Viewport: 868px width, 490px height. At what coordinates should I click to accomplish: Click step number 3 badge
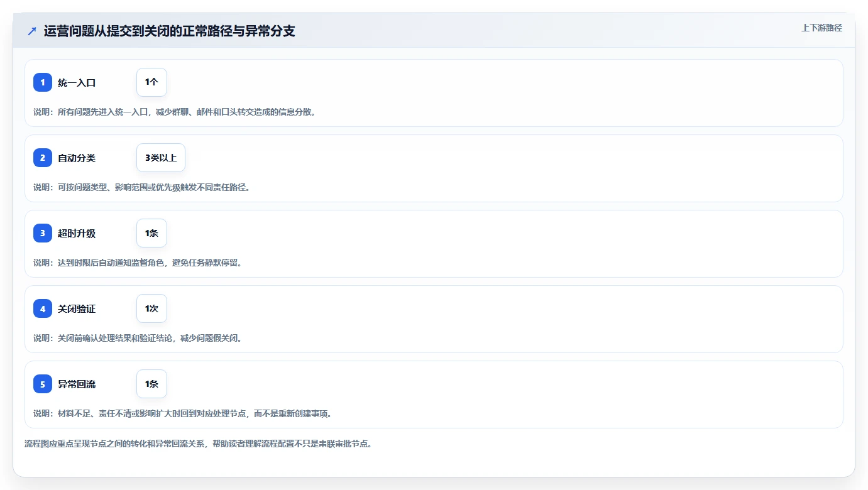[x=43, y=233]
